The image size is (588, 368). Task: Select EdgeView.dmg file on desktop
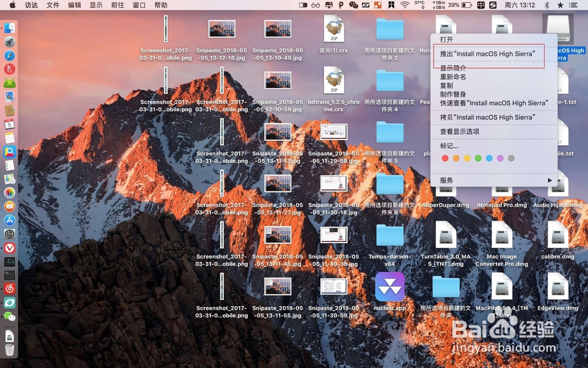558,287
